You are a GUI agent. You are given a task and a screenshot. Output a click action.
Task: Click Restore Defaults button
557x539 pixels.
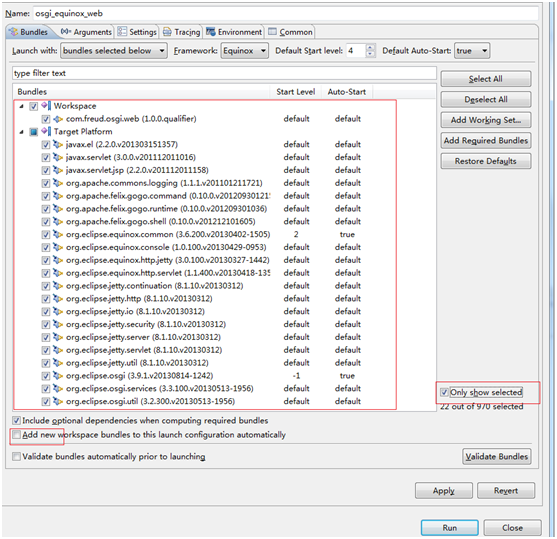coord(486,161)
